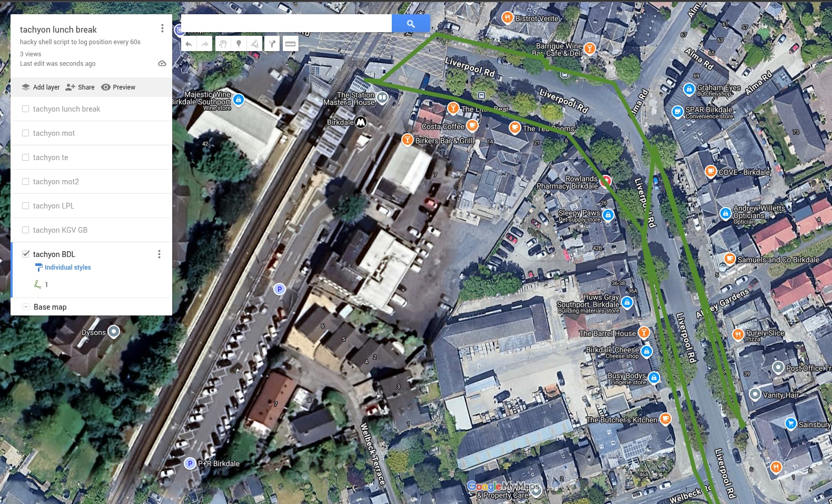The height and width of the screenshot is (504, 832).
Task: Click the tachyon KGV GB layer name
Action: tap(60, 230)
